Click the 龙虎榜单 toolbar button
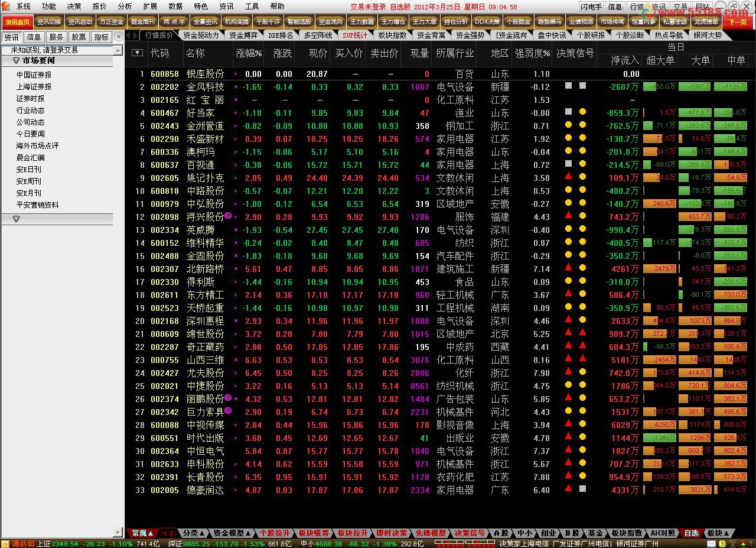 pos(706,22)
